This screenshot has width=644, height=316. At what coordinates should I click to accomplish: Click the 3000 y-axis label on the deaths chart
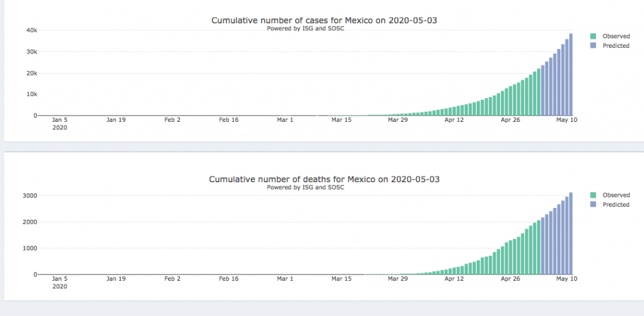click(x=30, y=196)
